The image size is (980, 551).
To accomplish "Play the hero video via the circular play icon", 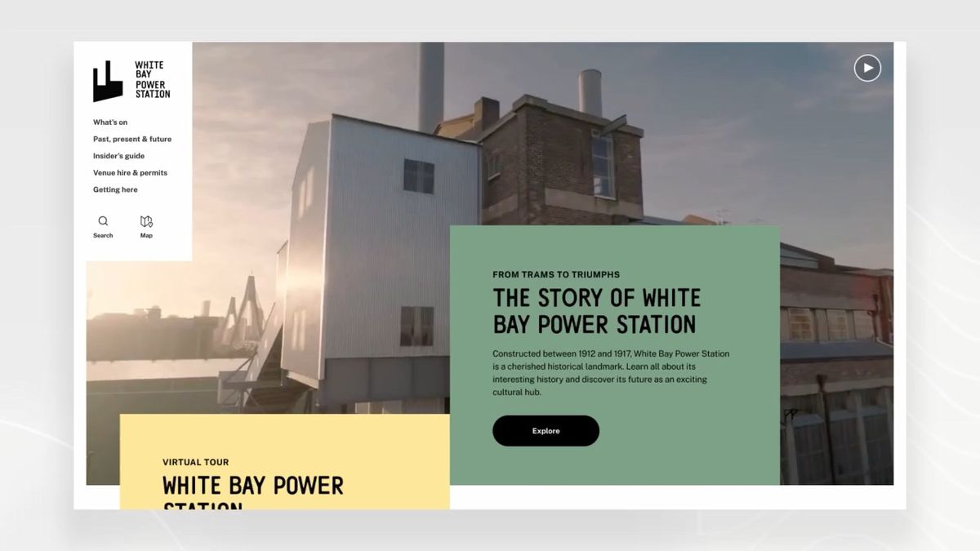I will tap(867, 68).
